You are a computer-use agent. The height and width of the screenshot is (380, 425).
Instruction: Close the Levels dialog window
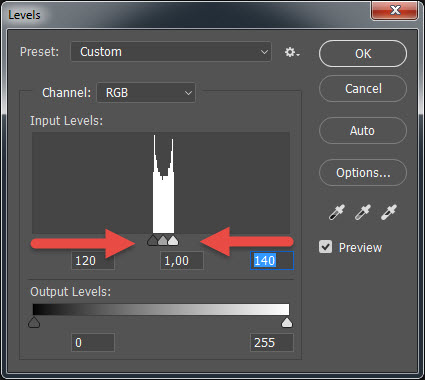click(394, 10)
